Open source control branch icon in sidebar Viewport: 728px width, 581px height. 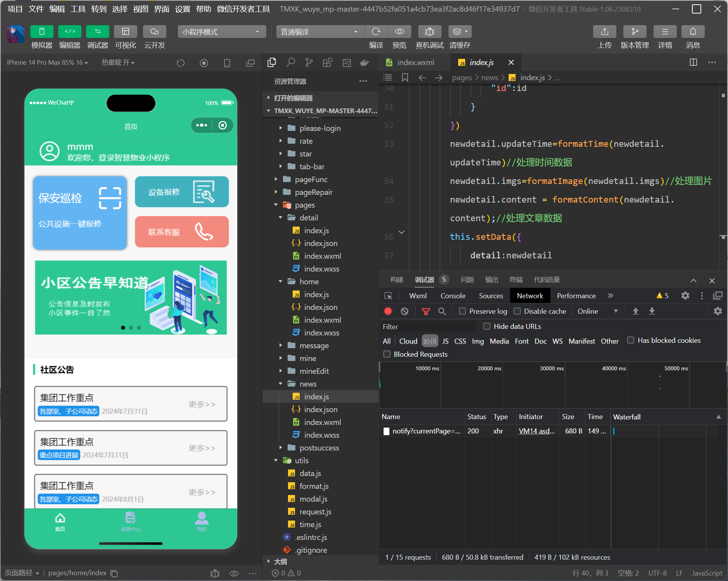309,62
